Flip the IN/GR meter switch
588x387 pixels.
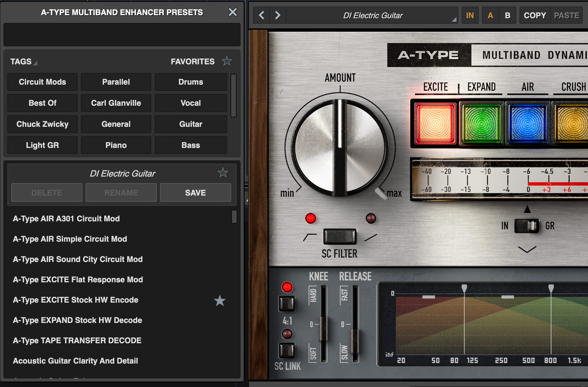[526, 226]
